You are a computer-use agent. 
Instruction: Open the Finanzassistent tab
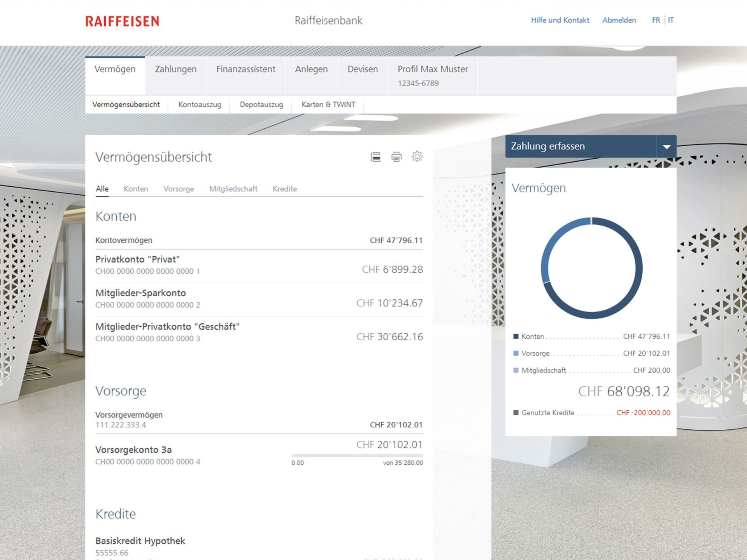click(245, 69)
